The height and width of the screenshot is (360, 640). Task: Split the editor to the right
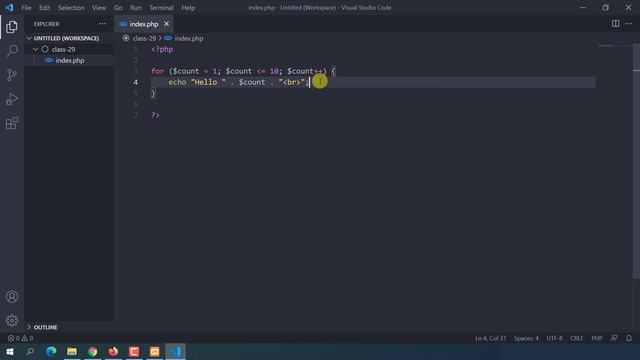coord(616,24)
